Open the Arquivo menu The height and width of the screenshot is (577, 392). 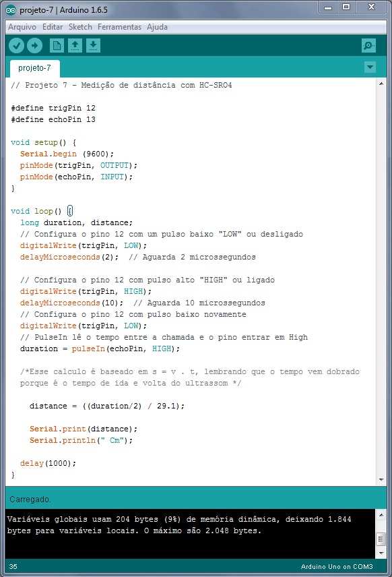point(22,27)
